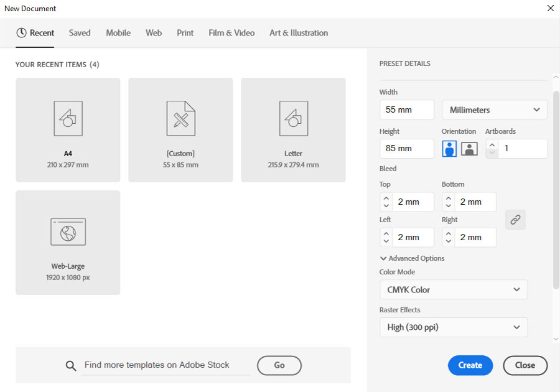Open the Art & Illustration tab

click(x=299, y=33)
